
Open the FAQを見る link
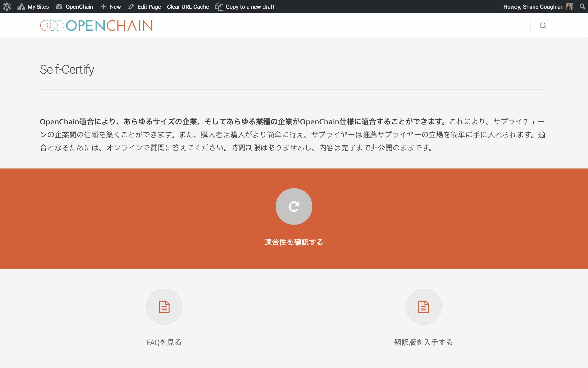tap(164, 342)
